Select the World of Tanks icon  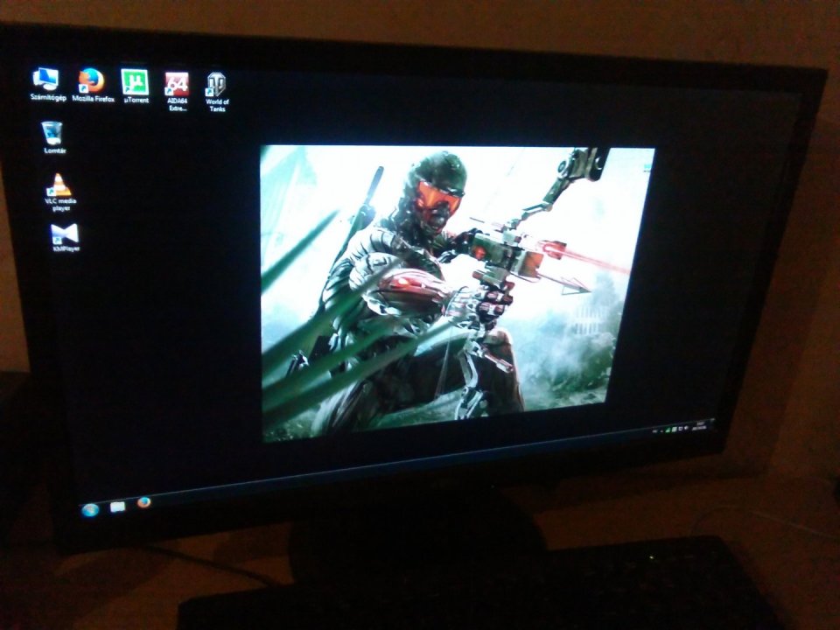pyautogui.click(x=217, y=92)
